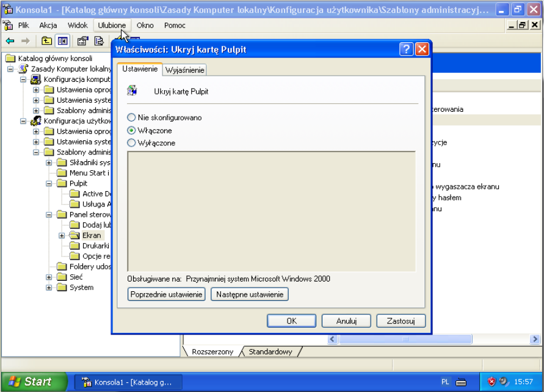Click the Zastosuj button

[401, 321]
